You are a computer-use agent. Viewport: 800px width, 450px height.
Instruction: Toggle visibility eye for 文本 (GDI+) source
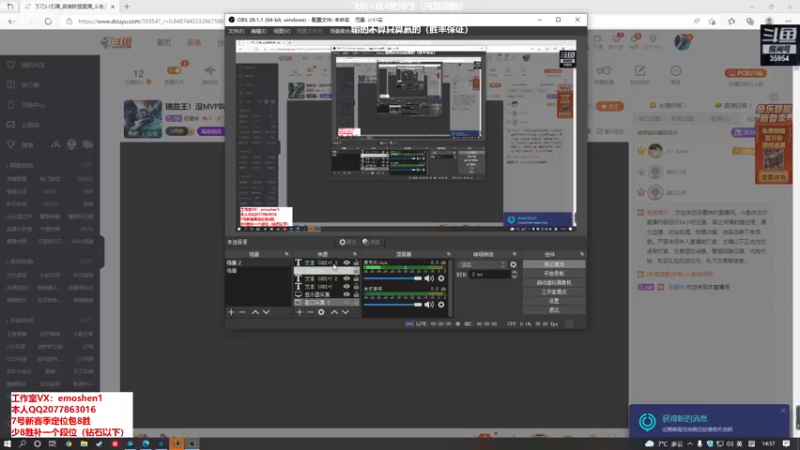(346, 287)
